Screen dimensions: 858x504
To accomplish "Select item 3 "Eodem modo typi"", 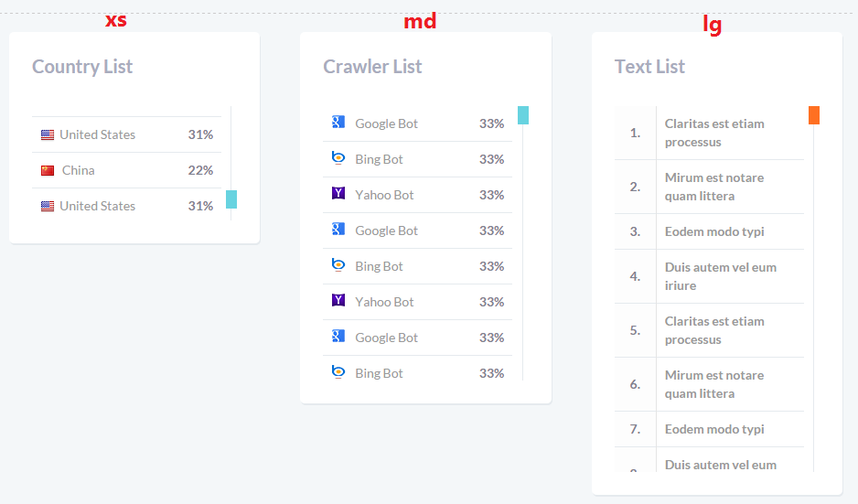I will point(714,232).
